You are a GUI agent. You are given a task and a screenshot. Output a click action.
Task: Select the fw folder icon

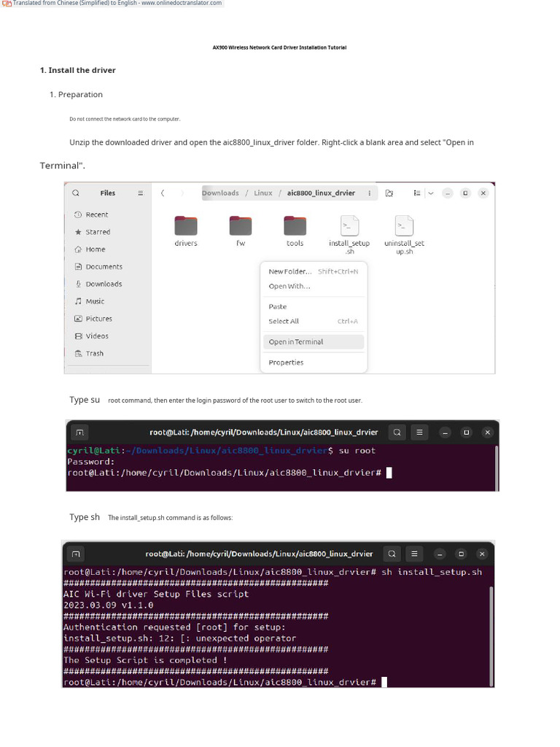coord(241,226)
